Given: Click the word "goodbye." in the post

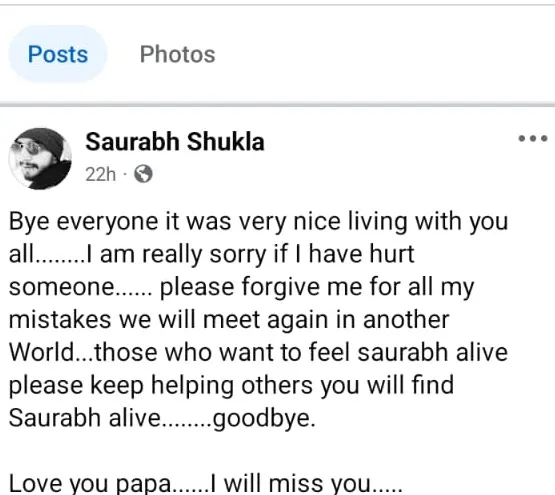Looking at the screenshot, I should click(264, 419).
